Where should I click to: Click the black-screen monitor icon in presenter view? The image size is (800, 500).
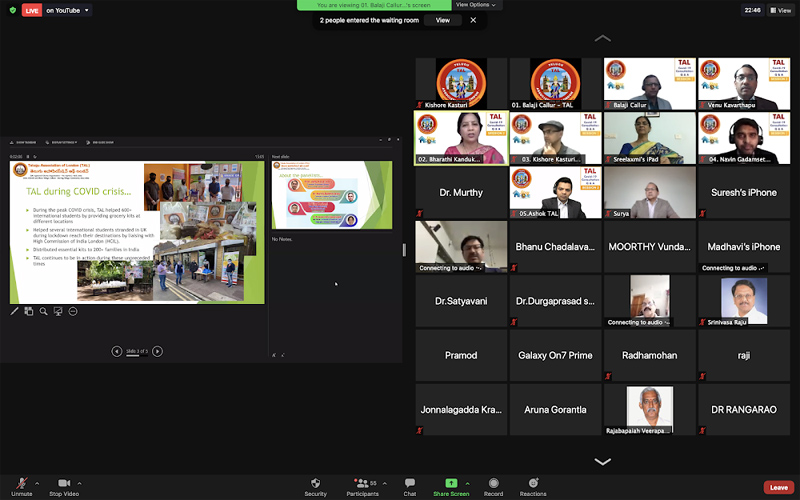58,311
